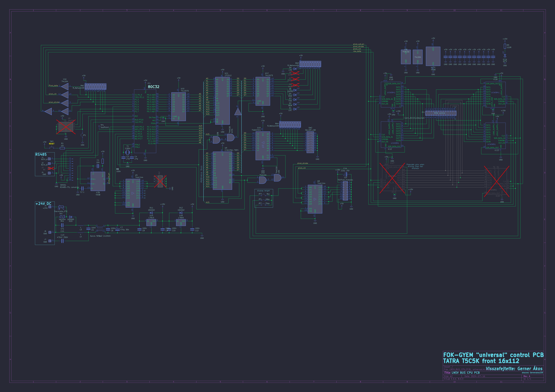Select the crossed-out U6 24LC04 EEPROM symbol
This screenshot has height=392, width=555.
(66, 127)
